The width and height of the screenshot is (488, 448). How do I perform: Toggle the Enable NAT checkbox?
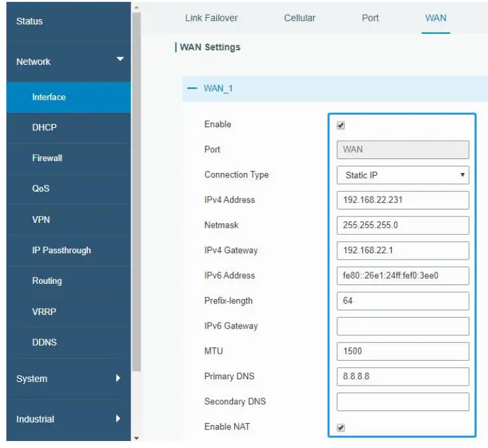click(341, 428)
